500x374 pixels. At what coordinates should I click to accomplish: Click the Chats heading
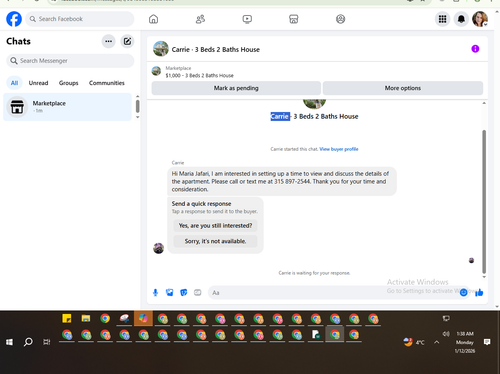[18, 41]
